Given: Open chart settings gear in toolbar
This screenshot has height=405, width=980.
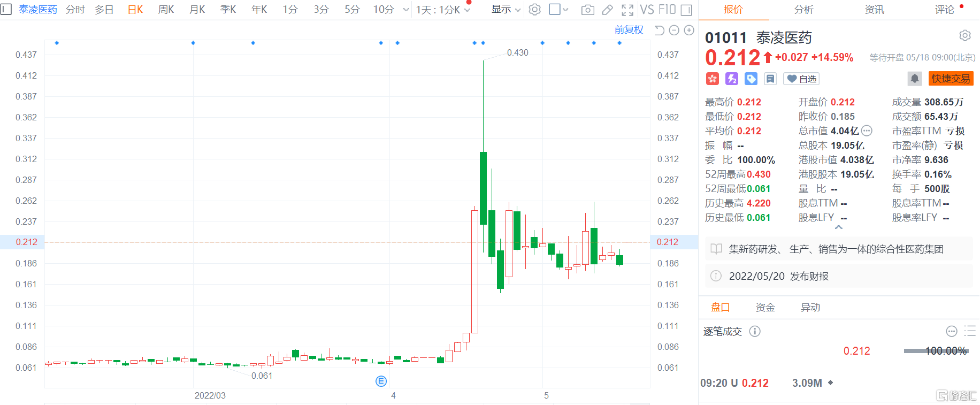Looking at the screenshot, I should pyautogui.click(x=534, y=10).
